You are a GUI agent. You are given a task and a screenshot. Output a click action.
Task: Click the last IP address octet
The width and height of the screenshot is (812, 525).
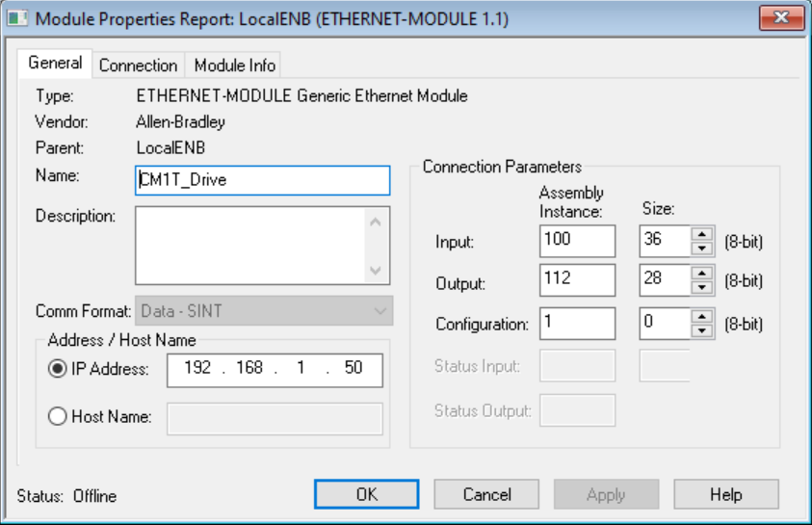[353, 369]
